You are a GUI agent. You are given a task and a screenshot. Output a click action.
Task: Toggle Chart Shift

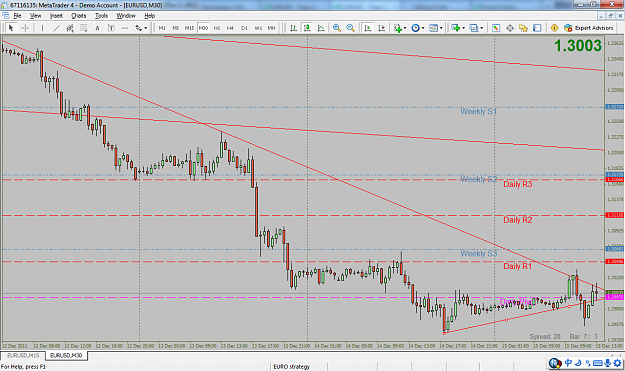tap(381, 28)
